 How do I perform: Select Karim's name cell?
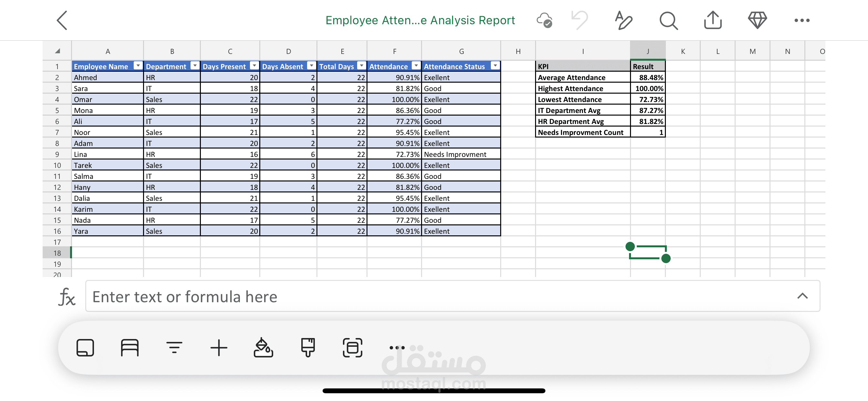click(x=108, y=209)
